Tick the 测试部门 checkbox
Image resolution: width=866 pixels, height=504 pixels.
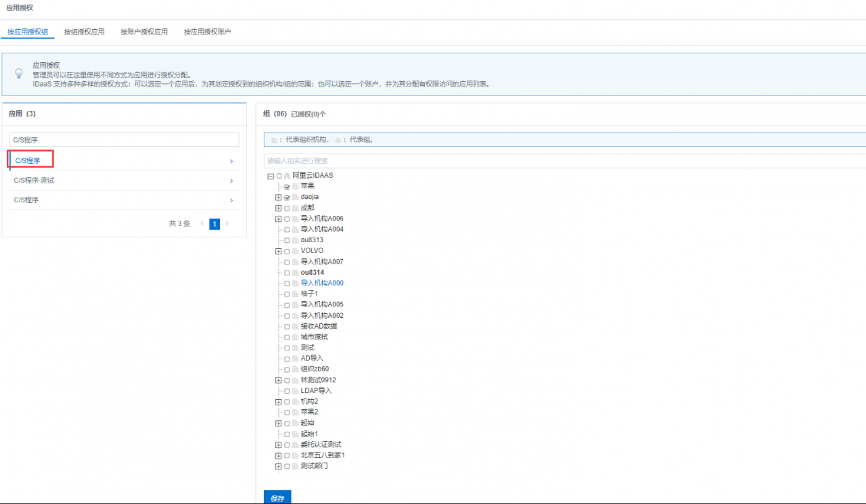(287, 467)
